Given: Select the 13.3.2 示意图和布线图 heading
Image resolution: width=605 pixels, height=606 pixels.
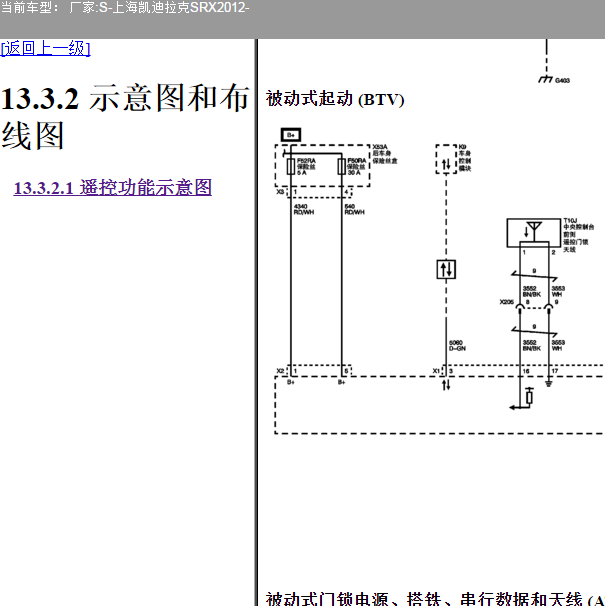Looking at the screenshot, I should (125, 117).
